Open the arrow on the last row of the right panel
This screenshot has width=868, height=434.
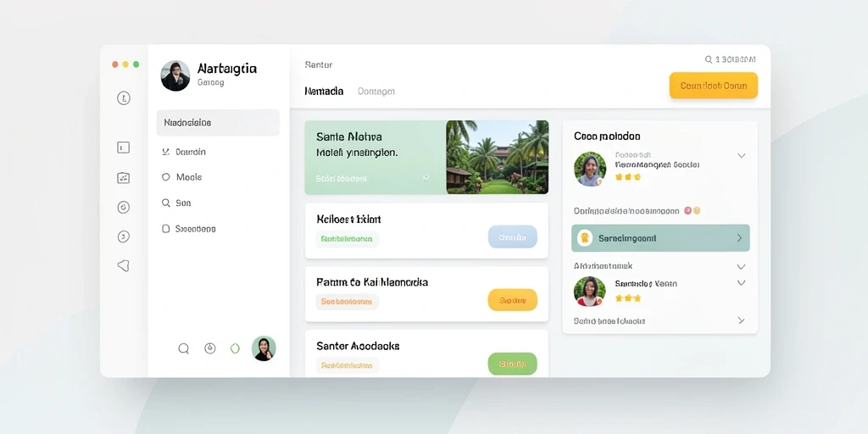pyautogui.click(x=741, y=320)
